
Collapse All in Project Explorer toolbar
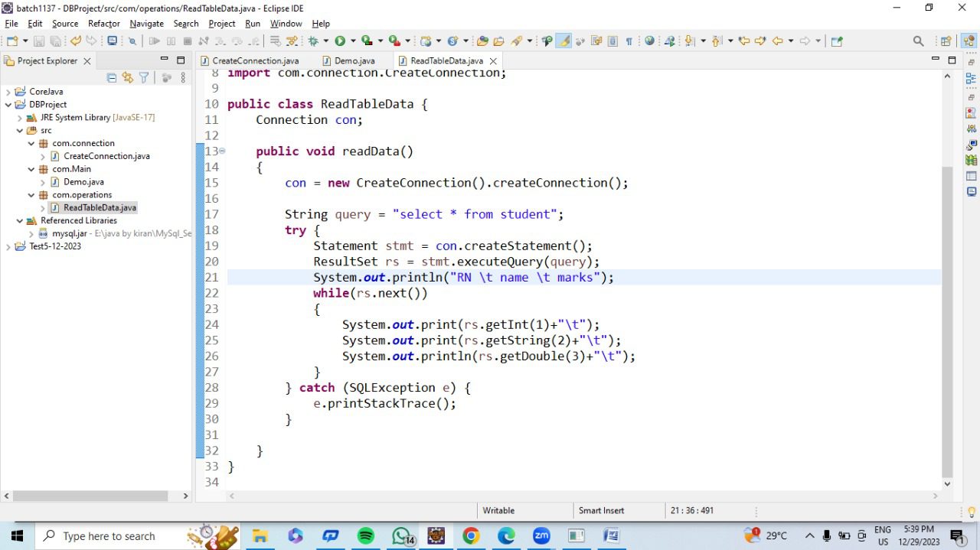pos(112,77)
